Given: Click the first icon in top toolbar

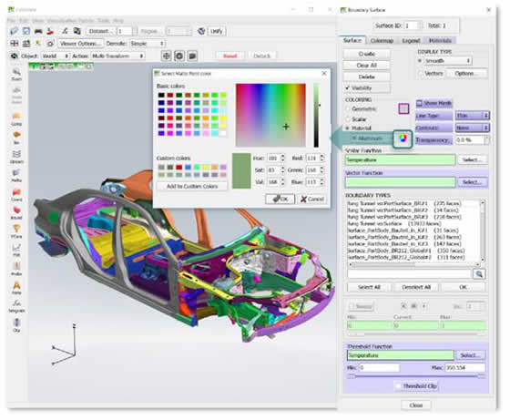Looking at the screenshot, I should point(14,31).
